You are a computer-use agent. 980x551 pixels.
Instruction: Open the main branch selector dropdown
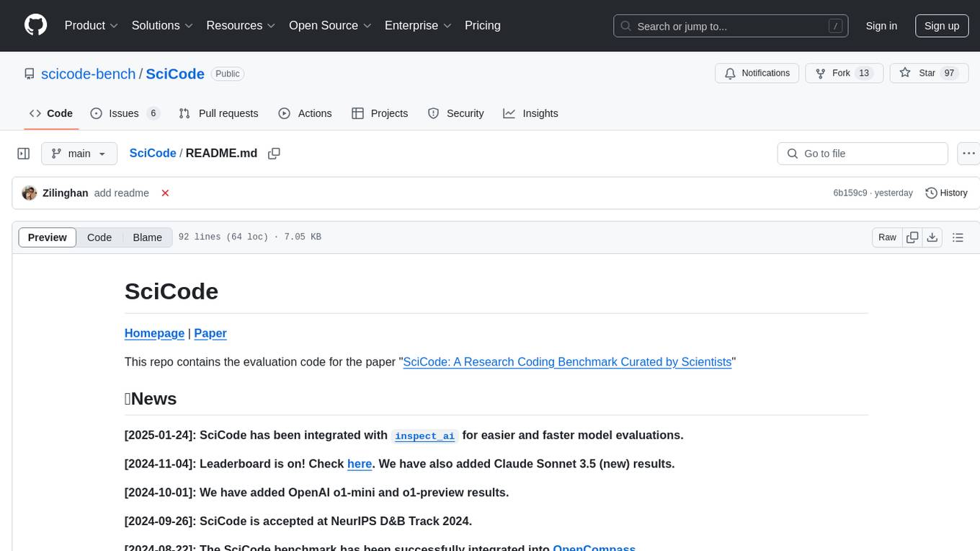point(79,154)
